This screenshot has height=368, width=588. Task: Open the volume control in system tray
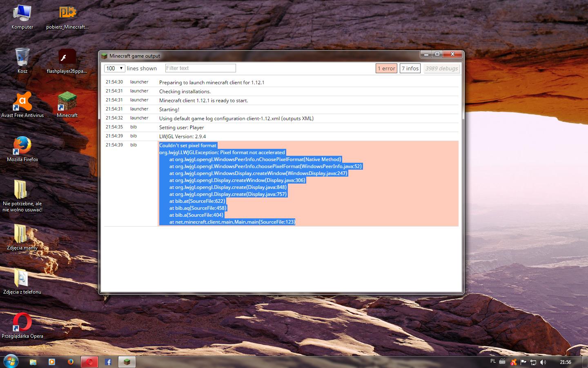543,362
